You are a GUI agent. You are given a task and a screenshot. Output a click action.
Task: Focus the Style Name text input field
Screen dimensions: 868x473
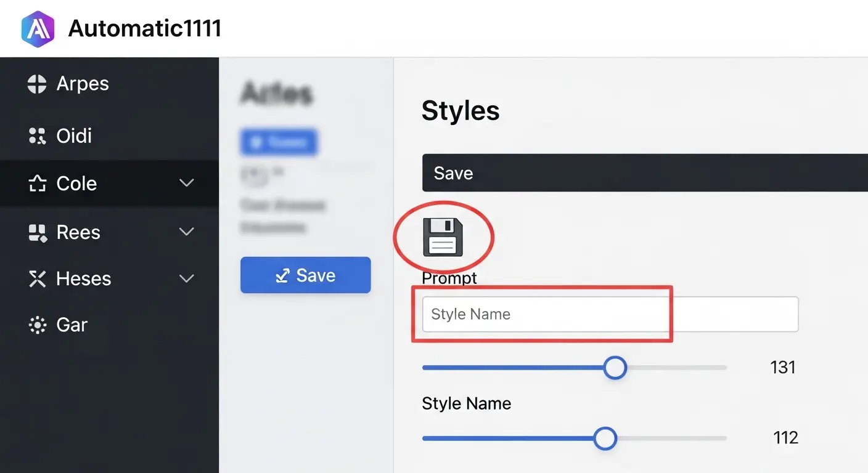[x=610, y=314]
